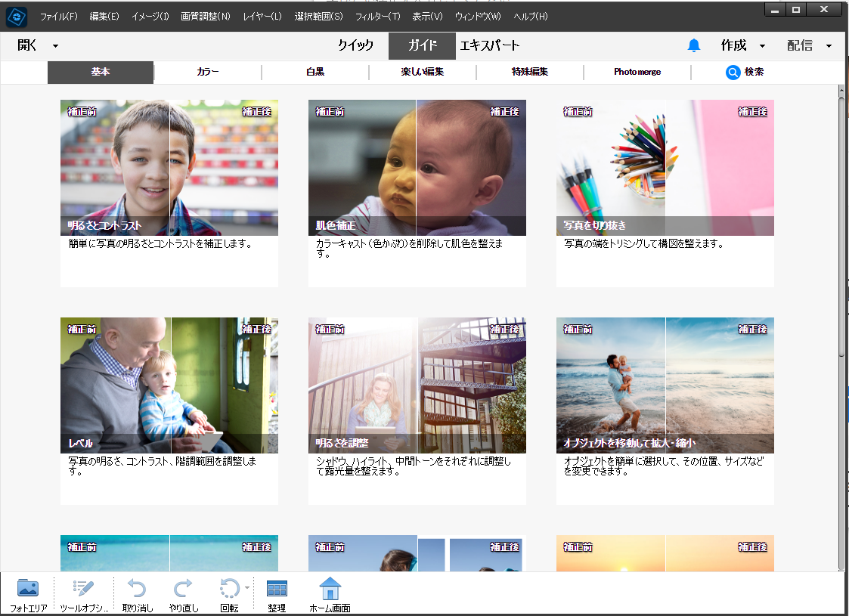Screen dimensions: 849x616
Task: Open the 編集(E) menu
Action: [x=104, y=16]
